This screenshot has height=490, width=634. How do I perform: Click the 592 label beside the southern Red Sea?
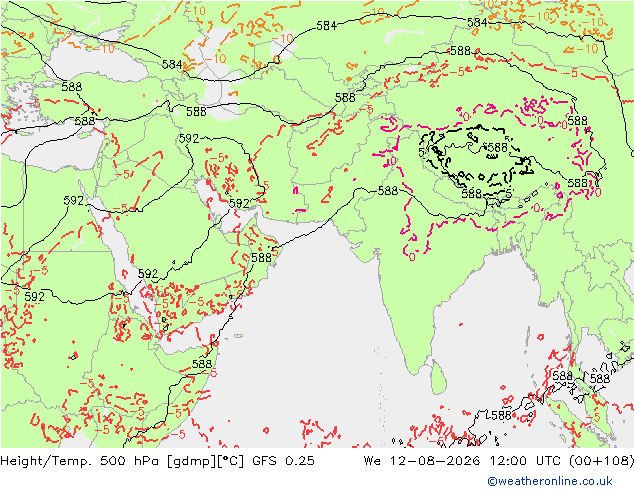(148, 274)
